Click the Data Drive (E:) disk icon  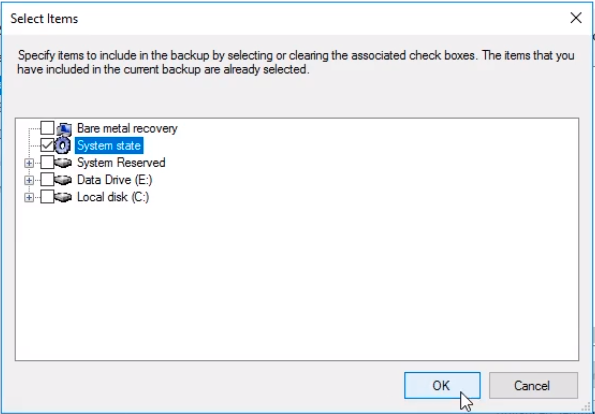pos(63,180)
